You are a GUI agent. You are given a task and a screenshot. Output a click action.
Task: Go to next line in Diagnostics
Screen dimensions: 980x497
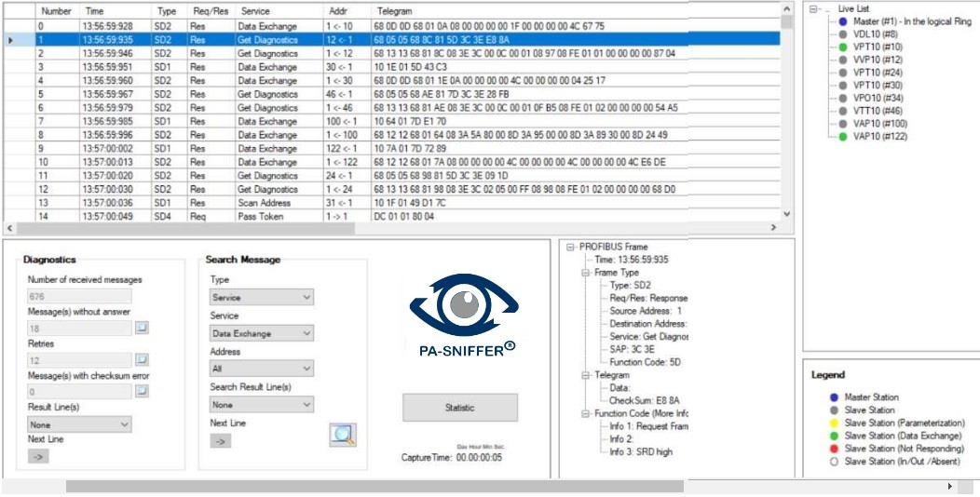(x=38, y=457)
